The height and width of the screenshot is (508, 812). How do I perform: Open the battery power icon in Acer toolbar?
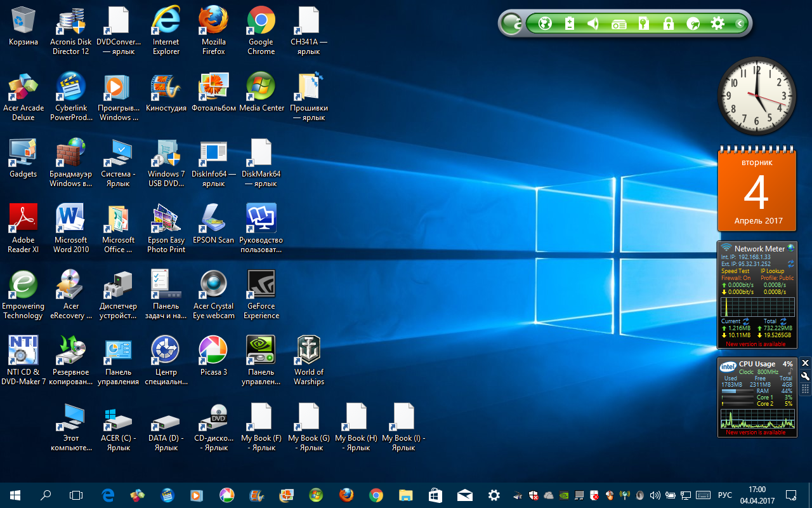[570, 23]
